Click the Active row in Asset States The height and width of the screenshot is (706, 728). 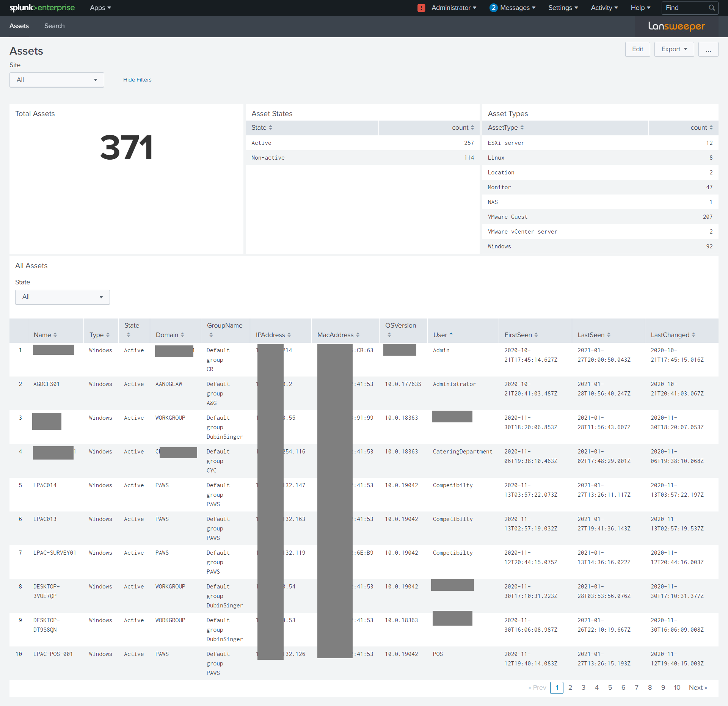tap(362, 143)
